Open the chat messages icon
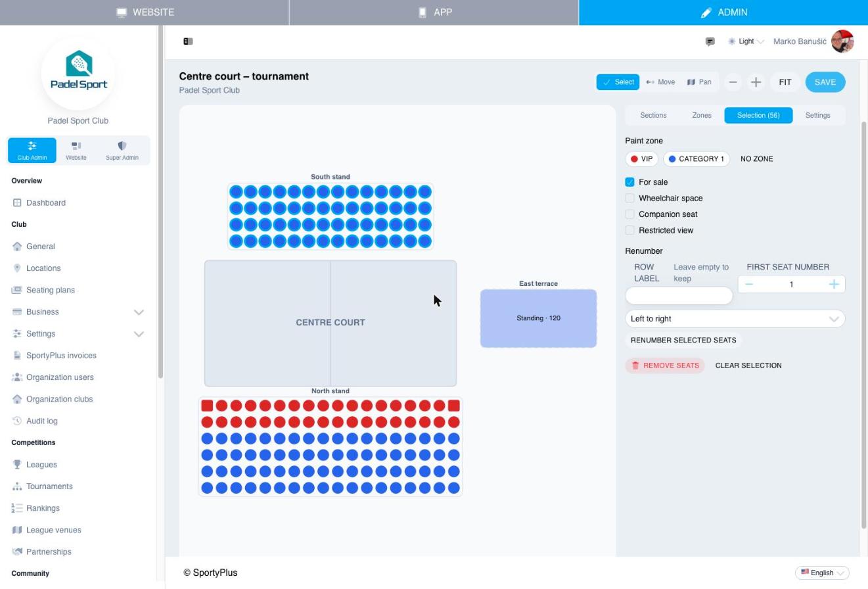Viewport: 868px width, 589px height. tap(710, 41)
